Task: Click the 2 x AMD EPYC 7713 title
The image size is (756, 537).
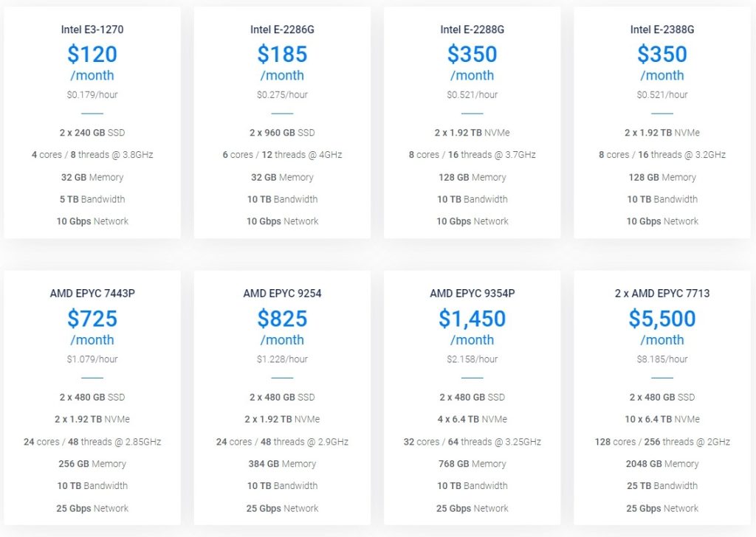Action: (x=662, y=294)
